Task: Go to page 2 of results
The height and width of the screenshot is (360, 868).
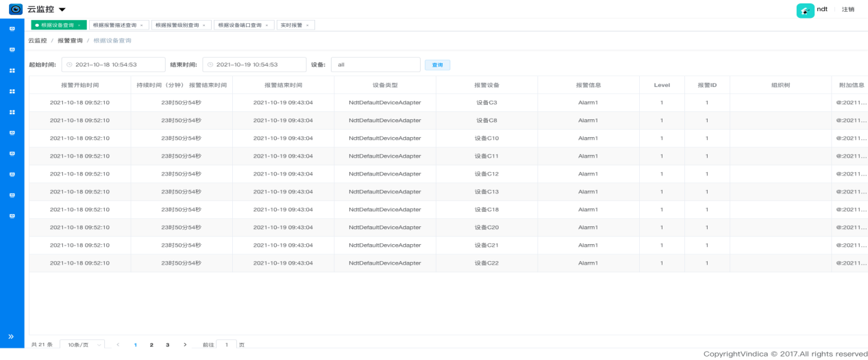Action: pyautogui.click(x=151, y=344)
